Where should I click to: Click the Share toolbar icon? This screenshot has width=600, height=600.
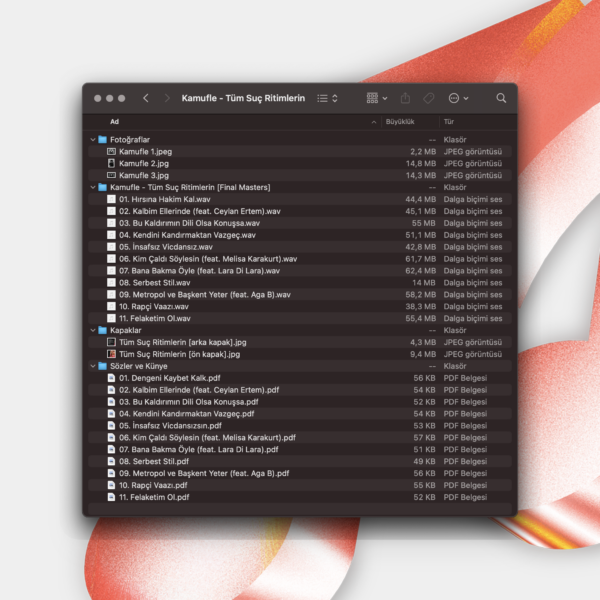point(405,99)
